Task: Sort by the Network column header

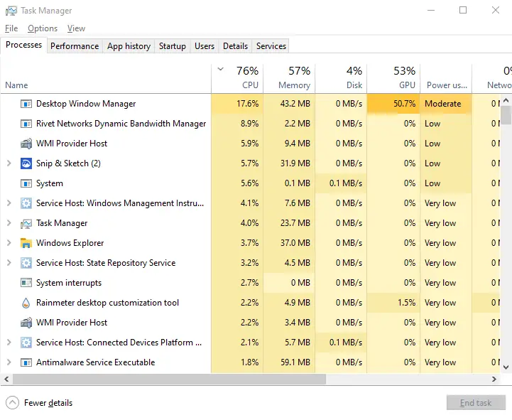Action: pyautogui.click(x=492, y=78)
